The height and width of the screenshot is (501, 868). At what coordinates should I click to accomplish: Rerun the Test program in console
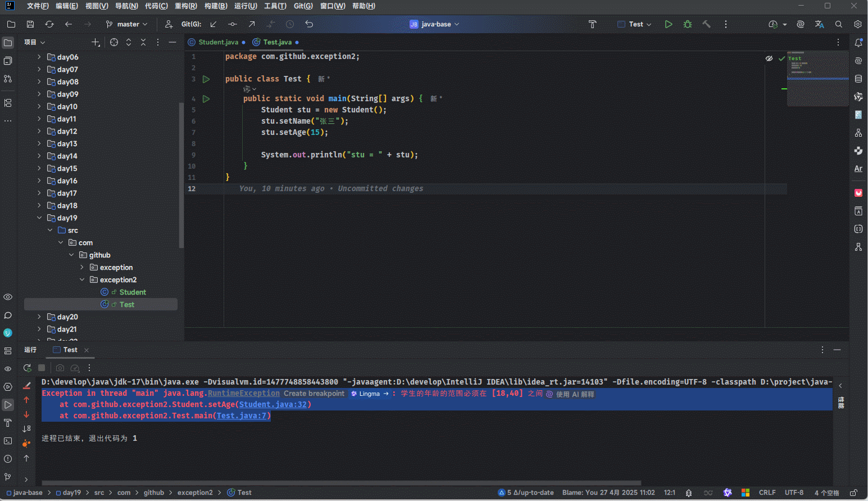(27, 368)
